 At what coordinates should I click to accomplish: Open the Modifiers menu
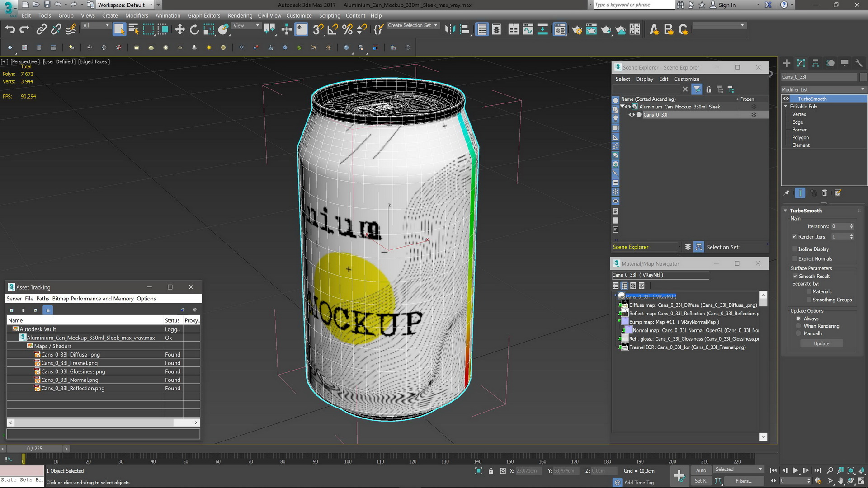(137, 15)
